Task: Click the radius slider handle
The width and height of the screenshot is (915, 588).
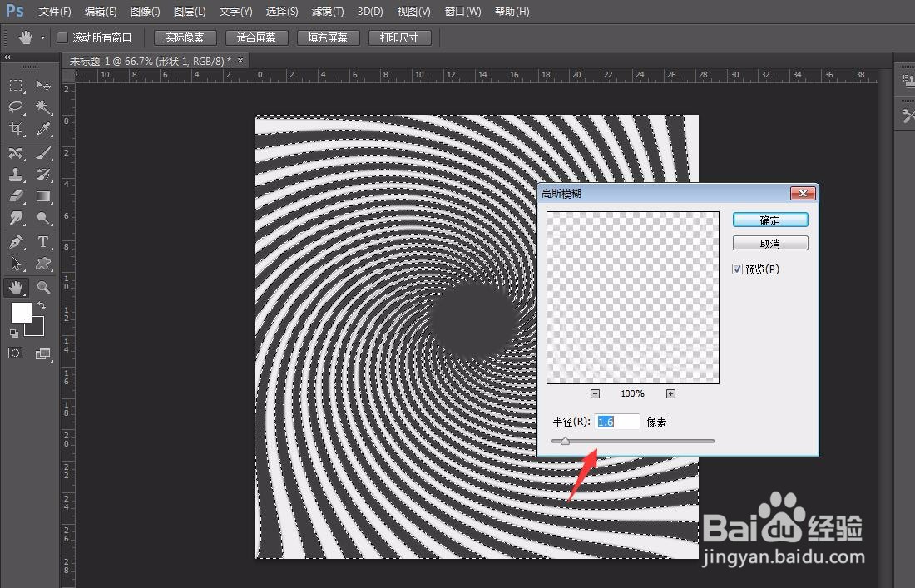Action: coord(564,441)
